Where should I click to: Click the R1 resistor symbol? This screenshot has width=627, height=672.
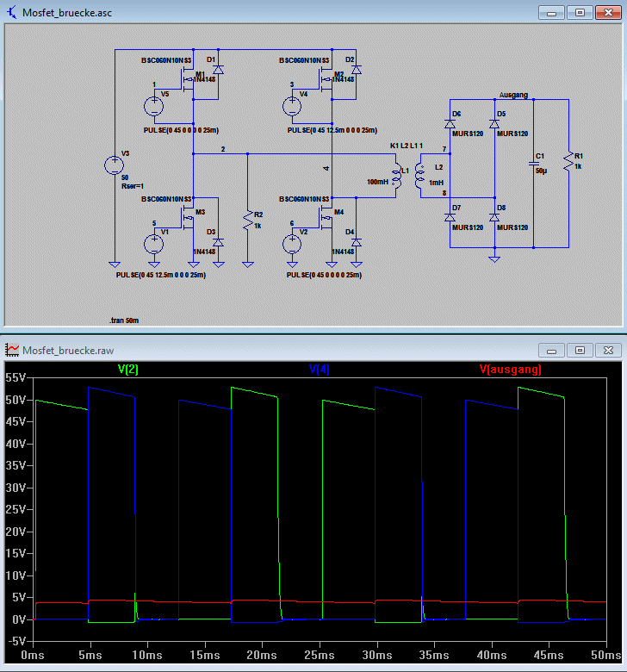point(568,162)
